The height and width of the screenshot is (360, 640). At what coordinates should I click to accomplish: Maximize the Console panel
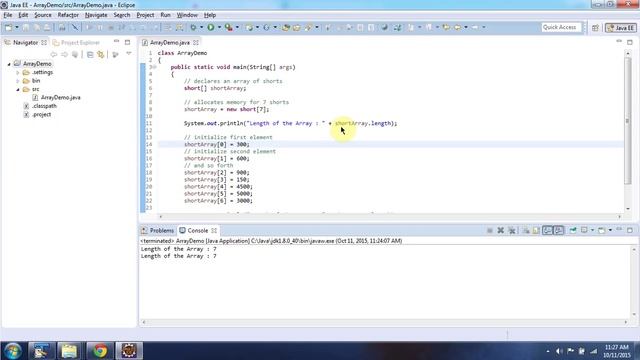click(630, 230)
